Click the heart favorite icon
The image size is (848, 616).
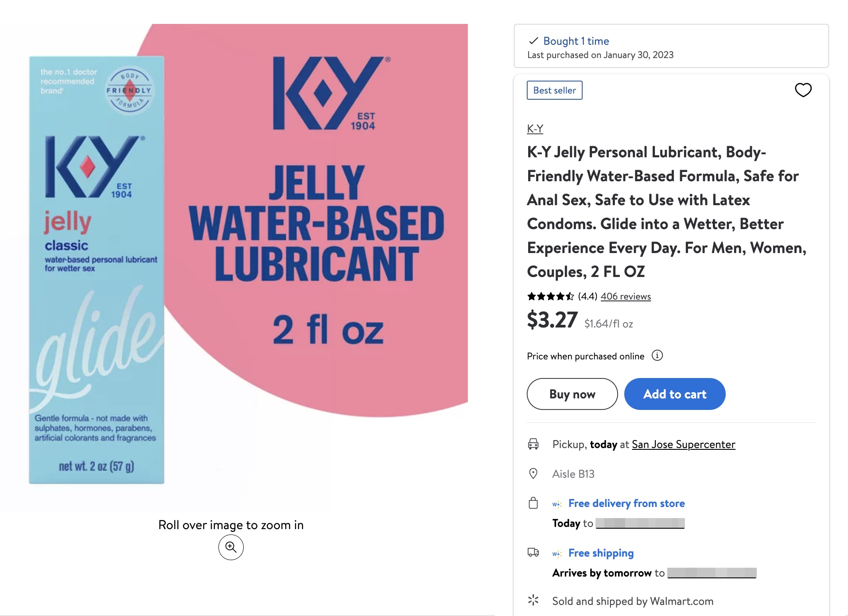(x=803, y=90)
